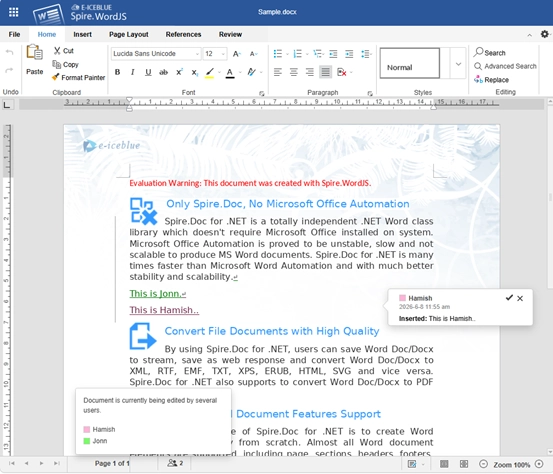553x474 pixels.
Task: Toggle subscript formatting
Action: 195,72
